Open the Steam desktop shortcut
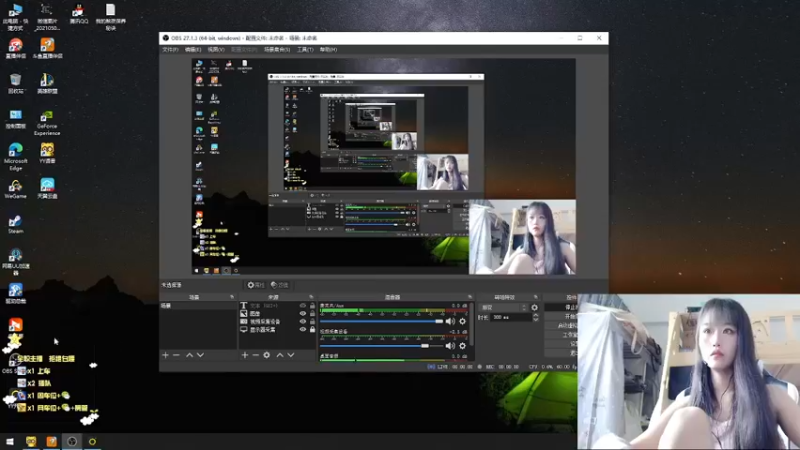This screenshot has height=450, width=800. (x=15, y=224)
